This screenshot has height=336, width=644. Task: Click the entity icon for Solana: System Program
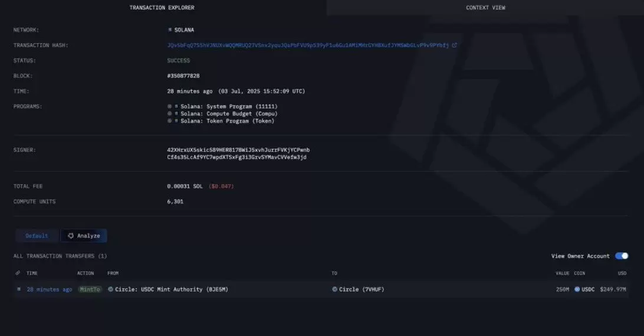[x=169, y=106]
